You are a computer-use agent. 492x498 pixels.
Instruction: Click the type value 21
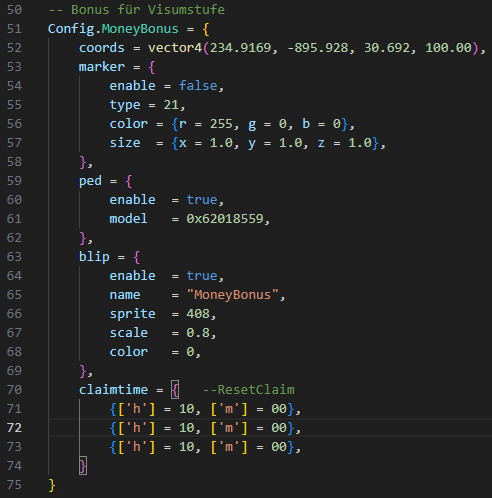coord(171,105)
